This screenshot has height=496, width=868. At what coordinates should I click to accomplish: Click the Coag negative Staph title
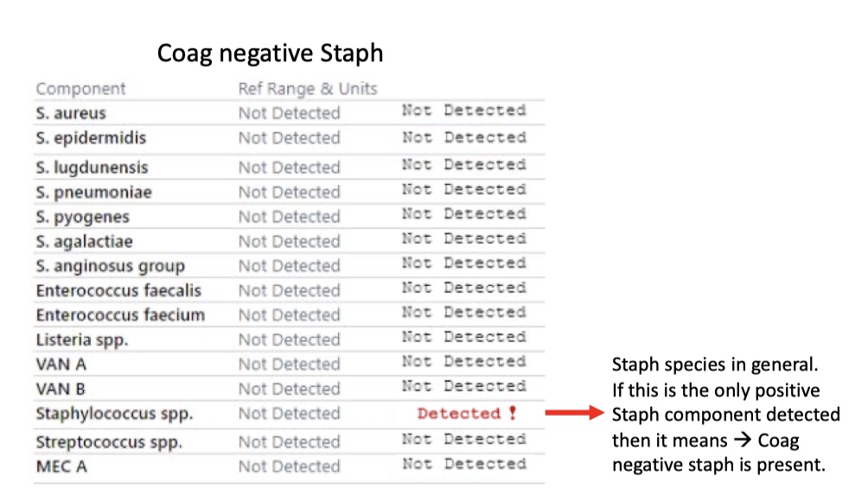click(x=270, y=54)
